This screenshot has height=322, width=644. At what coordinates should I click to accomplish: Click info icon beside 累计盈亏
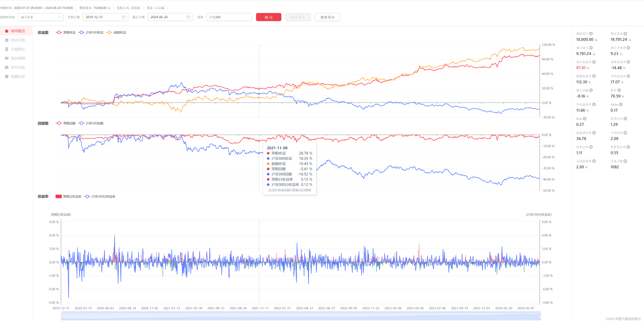(x=591, y=48)
